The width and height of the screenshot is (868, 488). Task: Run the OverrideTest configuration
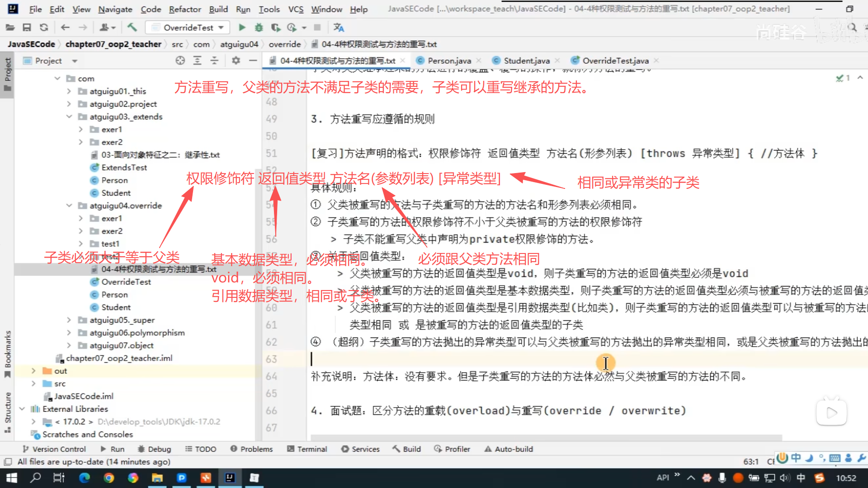pyautogui.click(x=242, y=28)
